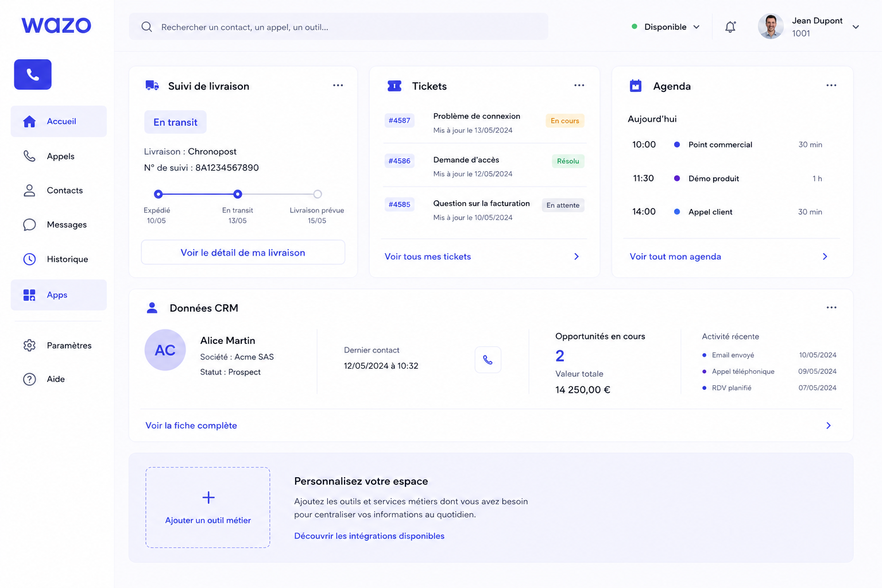Click the Données CRM person icon
The height and width of the screenshot is (588, 882).
(152, 308)
